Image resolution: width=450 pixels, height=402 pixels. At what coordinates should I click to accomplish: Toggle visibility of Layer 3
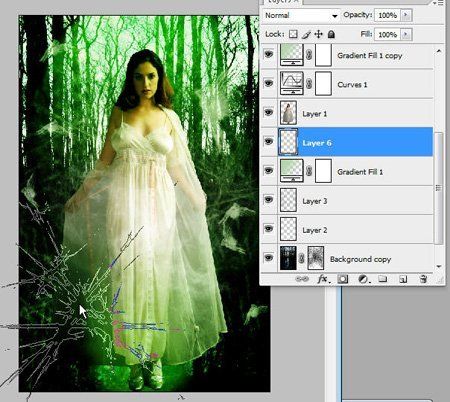pos(269,199)
